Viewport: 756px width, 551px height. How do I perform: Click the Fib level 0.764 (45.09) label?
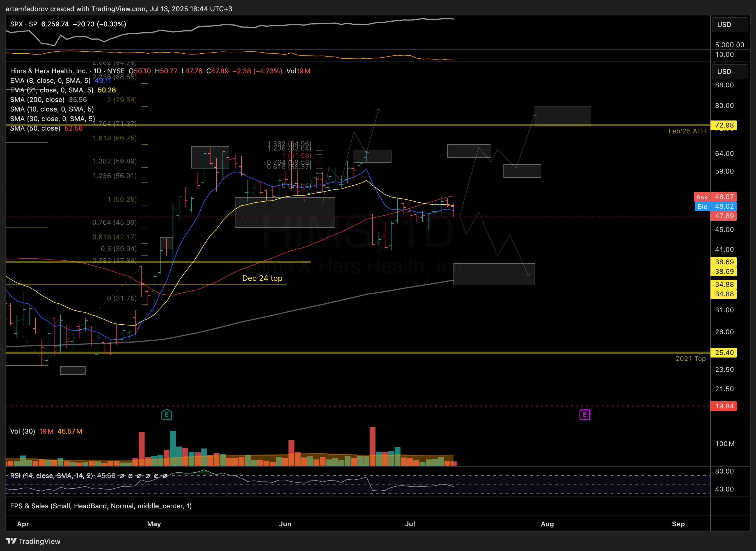click(x=115, y=222)
